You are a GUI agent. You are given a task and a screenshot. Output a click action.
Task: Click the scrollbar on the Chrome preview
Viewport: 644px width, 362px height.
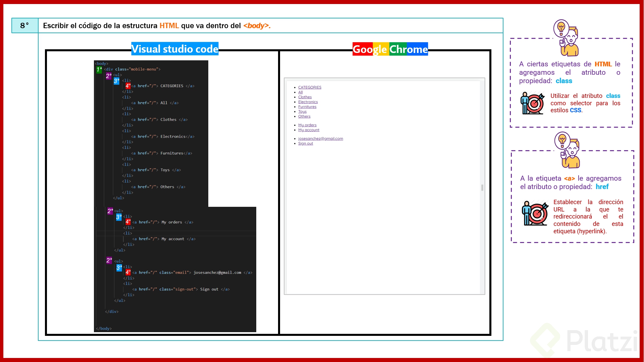(x=482, y=187)
